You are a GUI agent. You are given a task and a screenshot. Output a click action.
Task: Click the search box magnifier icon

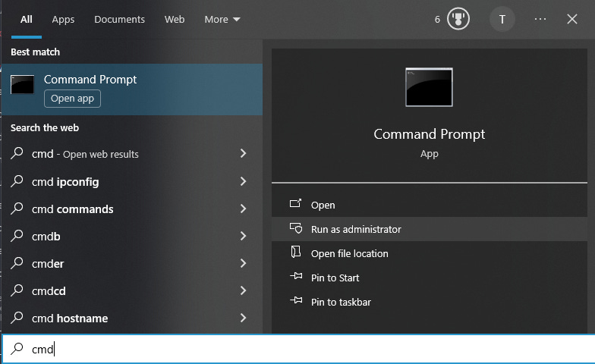[x=17, y=349]
